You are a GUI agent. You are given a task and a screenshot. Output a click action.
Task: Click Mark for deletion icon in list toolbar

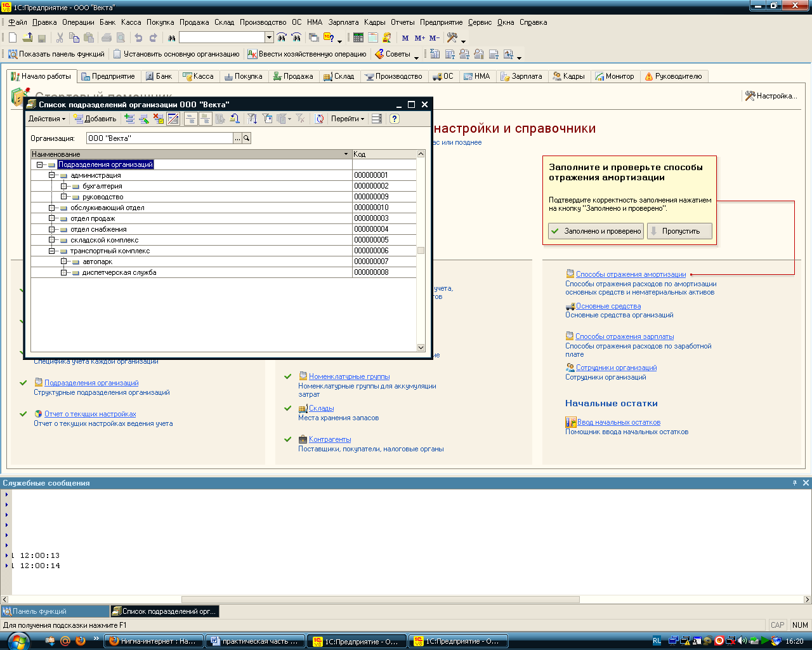[159, 119]
